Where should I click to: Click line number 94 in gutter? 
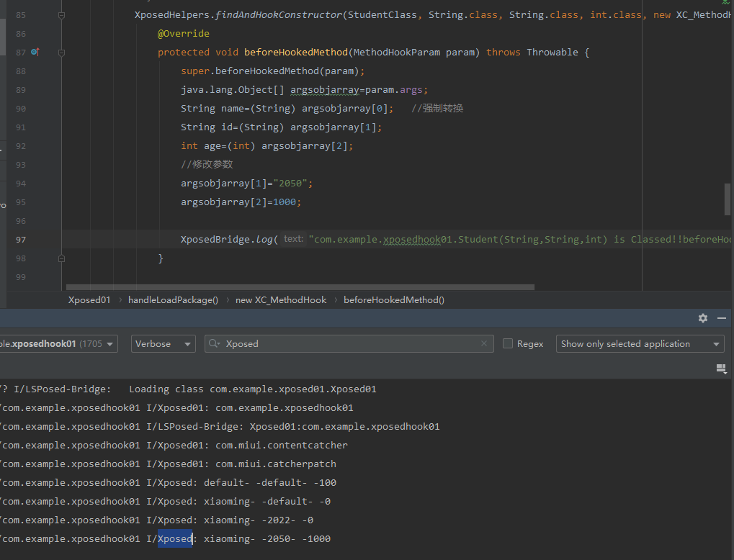(x=21, y=184)
